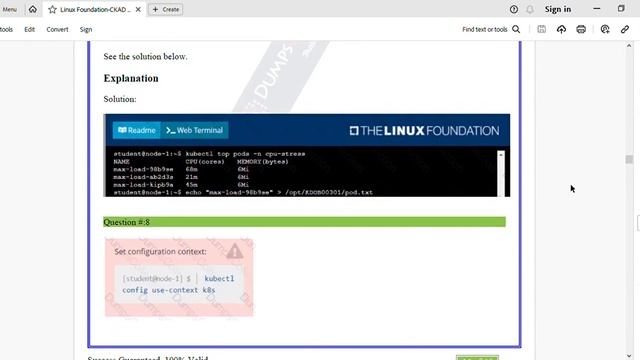The image size is (640, 360).
Task: Click the 'max-load-kipb9a' row in terminal
Action: [181, 185]
